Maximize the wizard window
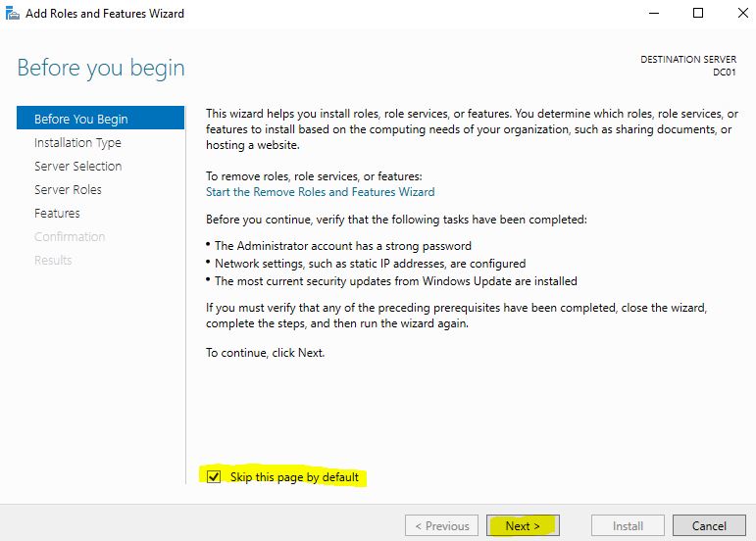The height and width of the screenshot is (541, 756). click(x=698, y=13)
